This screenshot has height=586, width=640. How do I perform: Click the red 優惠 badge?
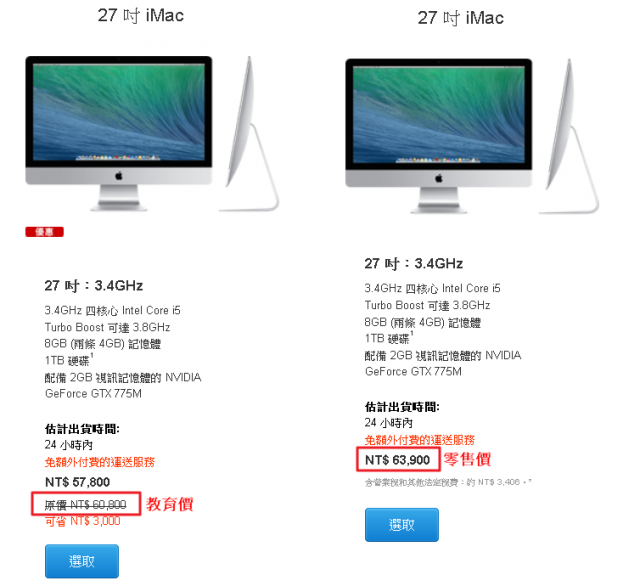pos(44,232)
